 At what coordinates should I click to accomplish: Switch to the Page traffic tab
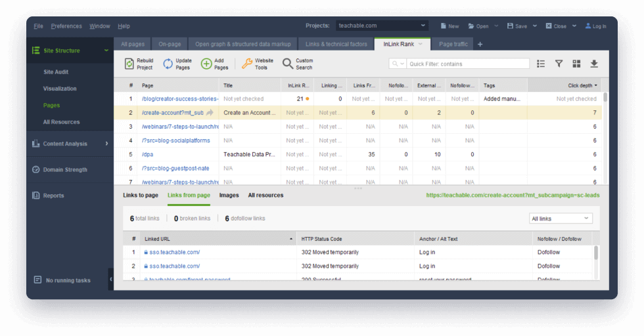coord(453,45)
